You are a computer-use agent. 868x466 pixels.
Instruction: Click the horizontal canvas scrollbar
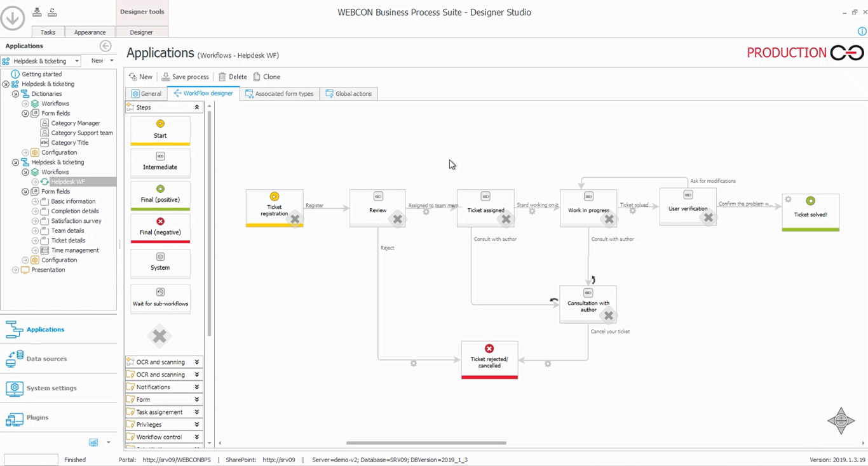click(426, 443)
